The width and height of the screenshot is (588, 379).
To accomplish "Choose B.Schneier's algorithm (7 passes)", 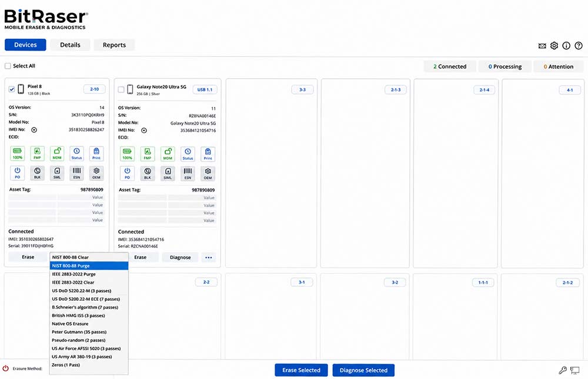I will coord(89,307).
